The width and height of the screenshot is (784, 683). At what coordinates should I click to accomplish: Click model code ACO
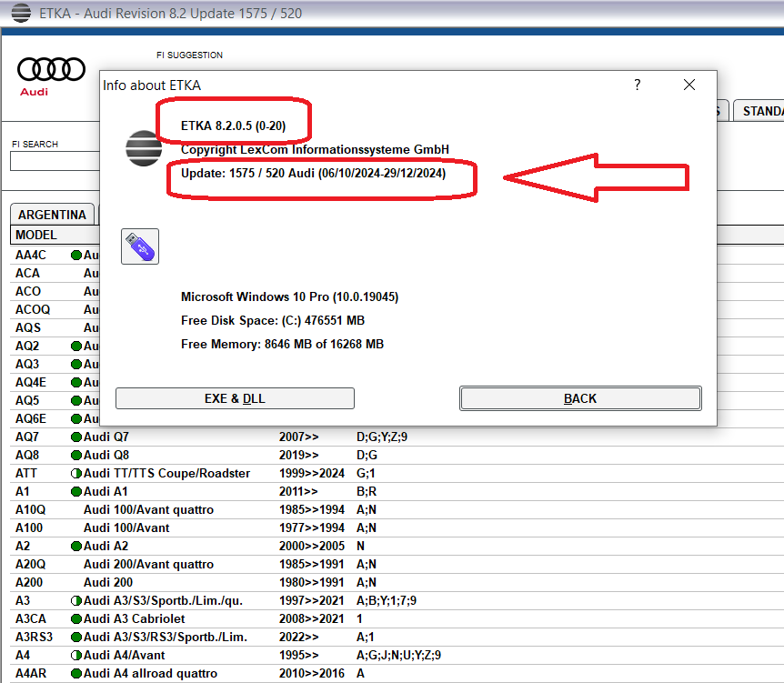point(28,292)
